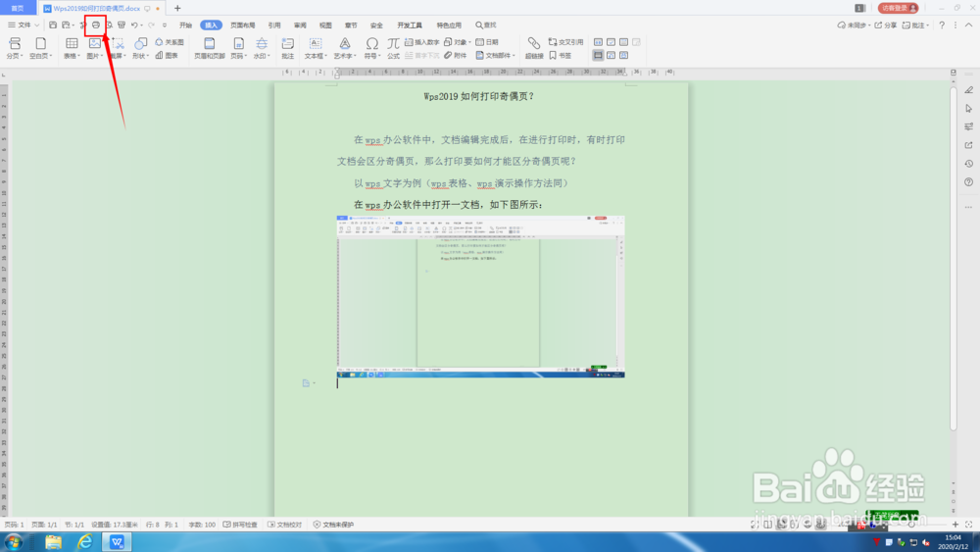Click document unprotected (文档未保护) status

point(333,525)
